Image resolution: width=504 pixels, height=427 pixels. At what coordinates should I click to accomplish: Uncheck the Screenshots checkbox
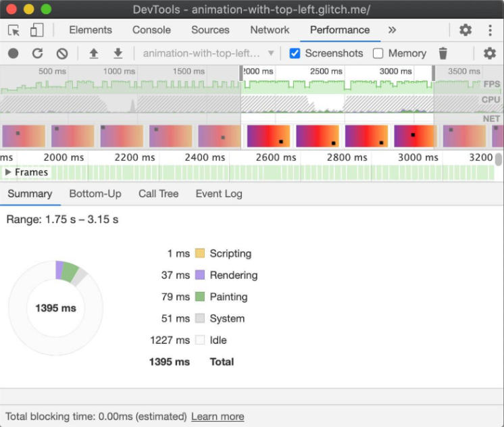click(295, 53)
